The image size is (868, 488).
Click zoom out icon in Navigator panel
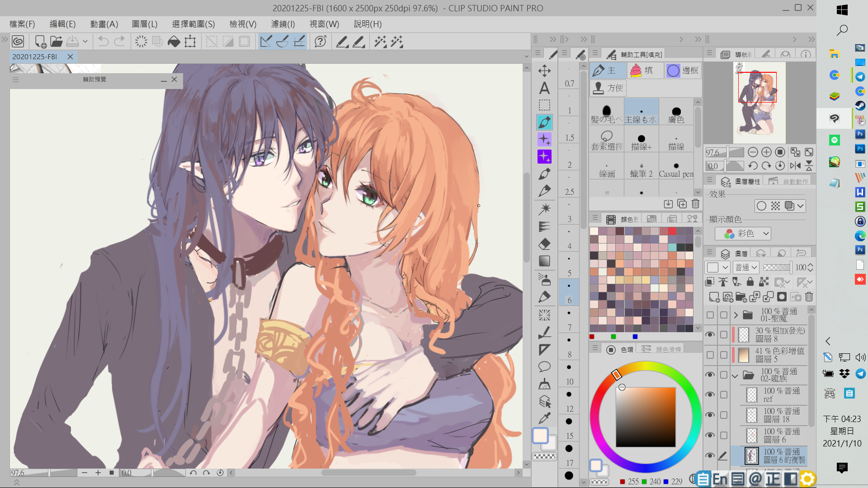[x=753, y=152]
